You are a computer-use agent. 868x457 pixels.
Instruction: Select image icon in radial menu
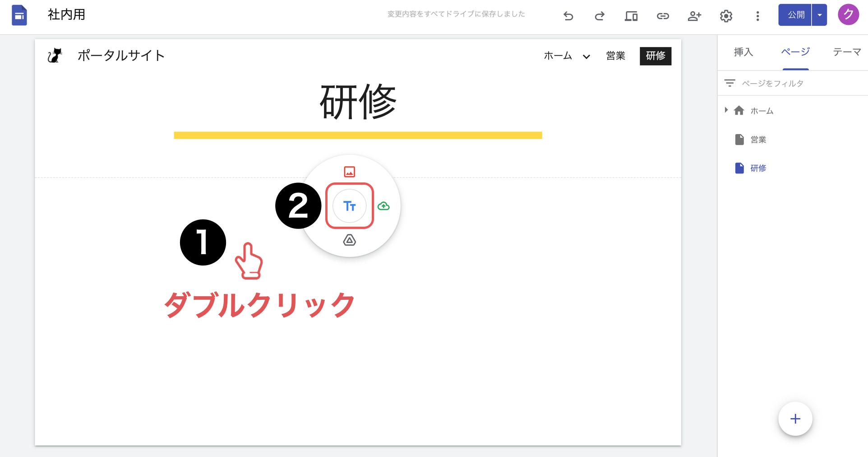(350, 172)
